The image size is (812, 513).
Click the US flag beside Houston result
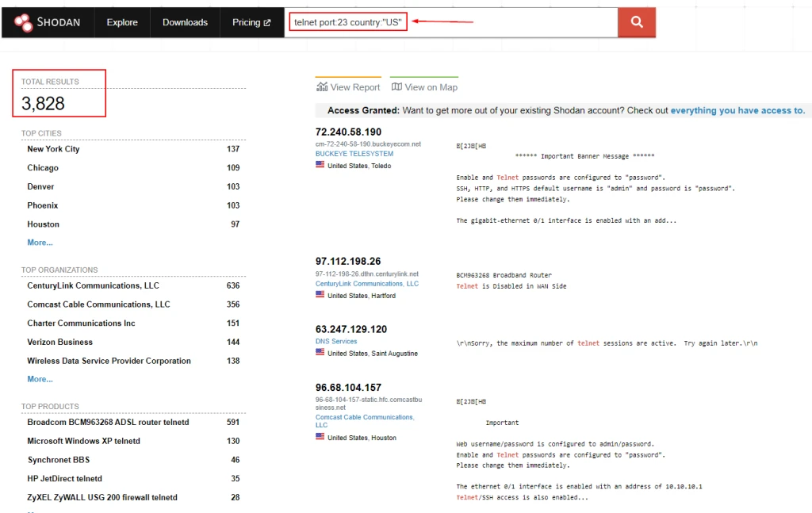point(320,437)
